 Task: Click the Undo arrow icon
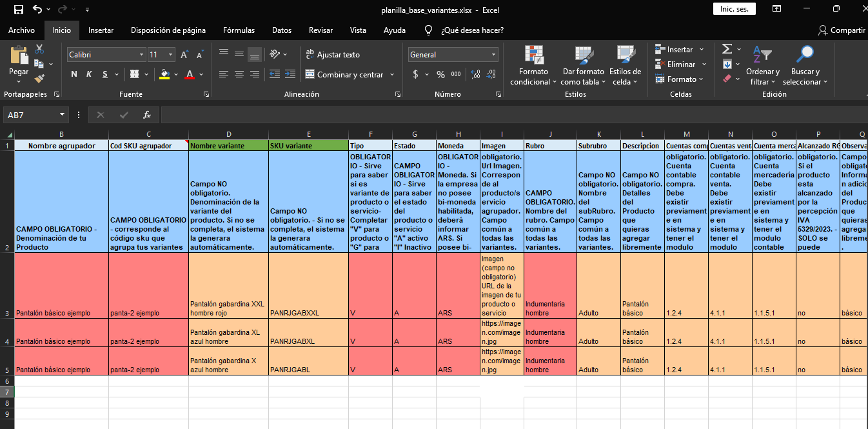[x=37, y=10]
